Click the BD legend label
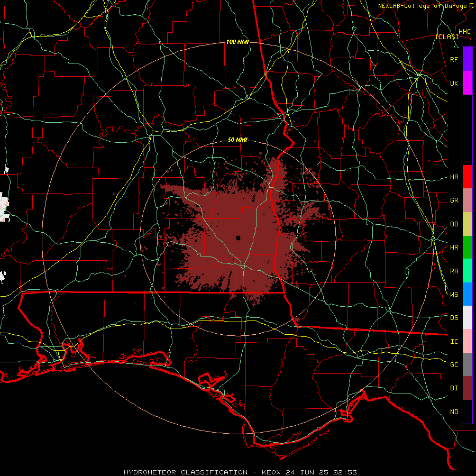 pyautogui.click(x=454, y=224)
